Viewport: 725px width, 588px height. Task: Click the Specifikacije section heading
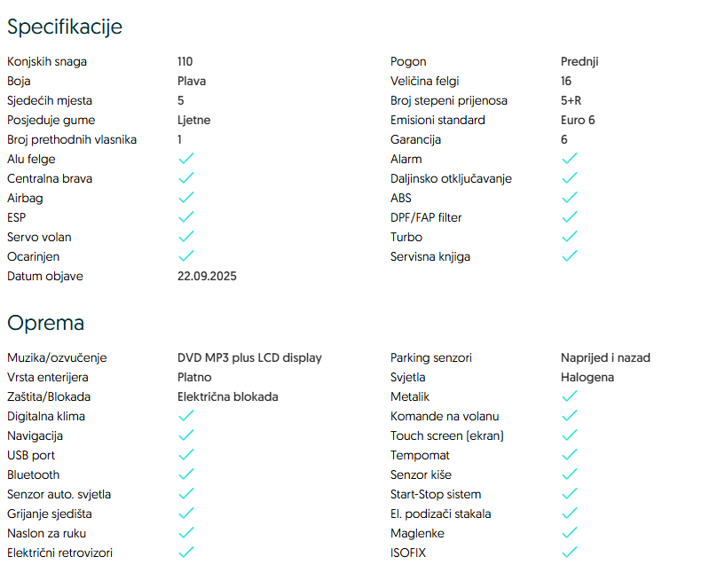coord(65,27)
